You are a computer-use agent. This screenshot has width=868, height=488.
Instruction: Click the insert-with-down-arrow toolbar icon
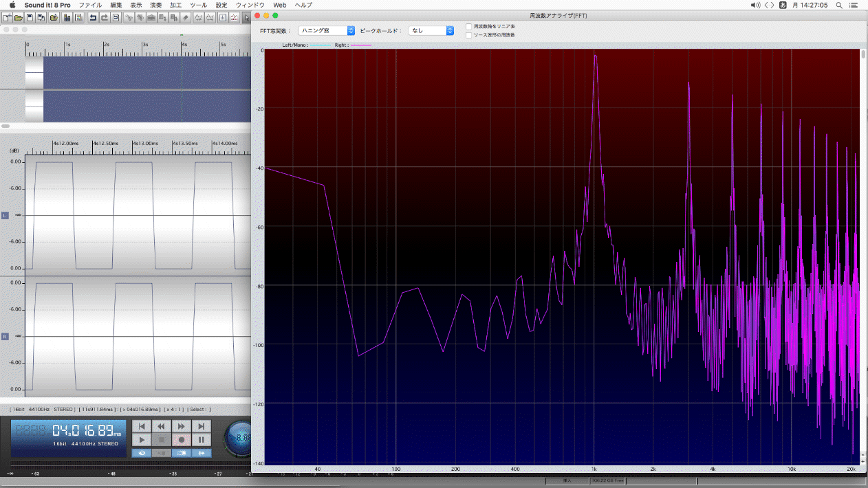coord(163,16)
